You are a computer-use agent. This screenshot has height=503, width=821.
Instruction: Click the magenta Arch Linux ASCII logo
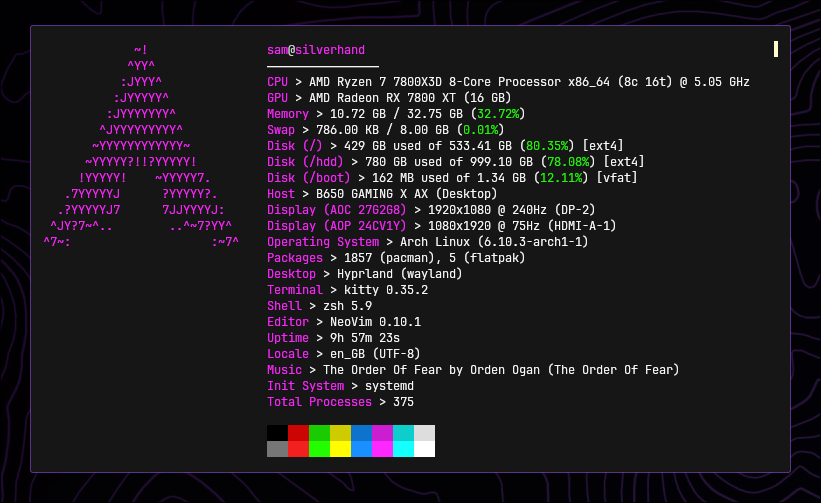pyautogui.click(x=141, y=146)
